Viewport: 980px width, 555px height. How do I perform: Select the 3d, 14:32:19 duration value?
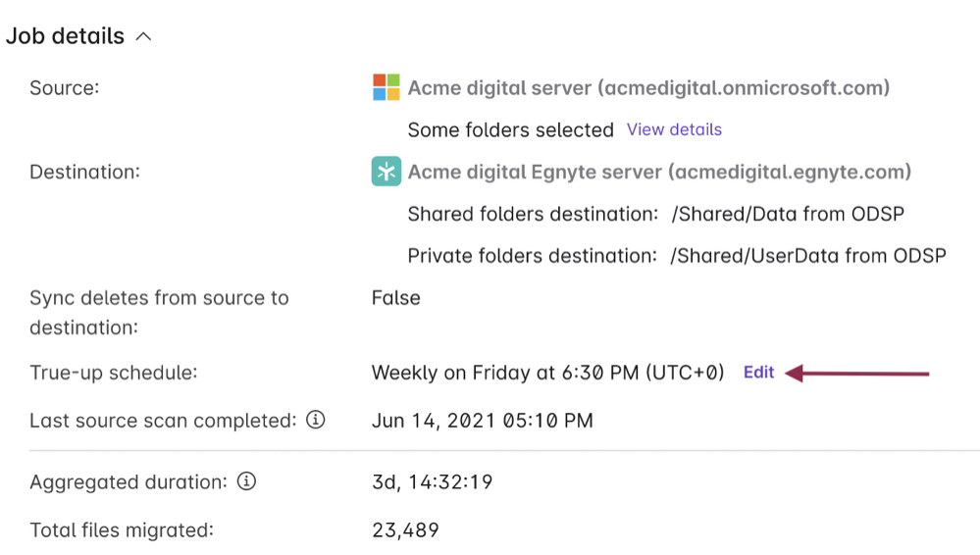pos(432,482)
